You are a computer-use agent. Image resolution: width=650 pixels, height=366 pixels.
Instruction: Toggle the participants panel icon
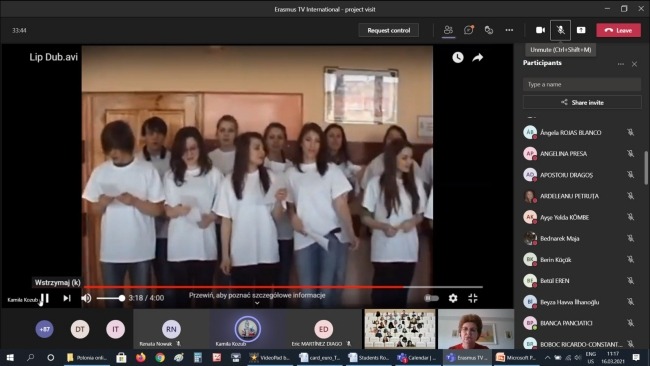point(448,30)
